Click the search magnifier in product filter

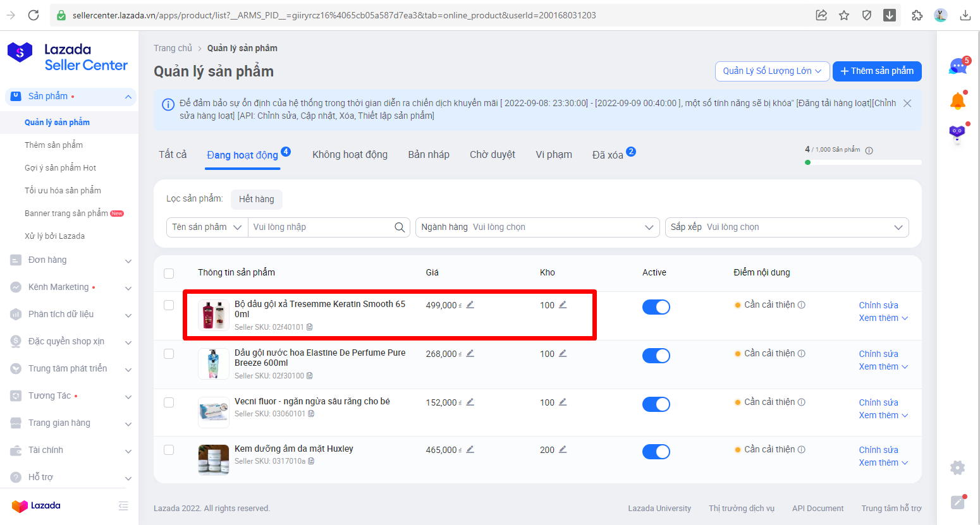click(x=400, y=227)
